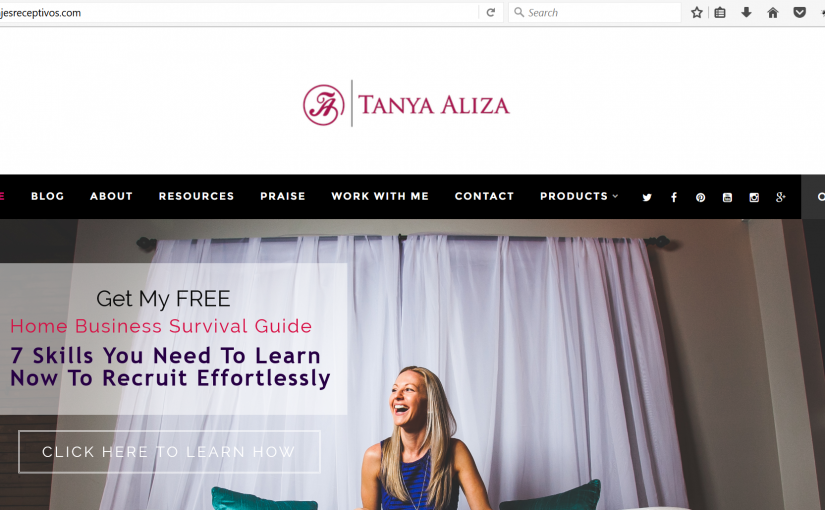
Task: Go to the browser home icon
Action: (x=772, y=13)
